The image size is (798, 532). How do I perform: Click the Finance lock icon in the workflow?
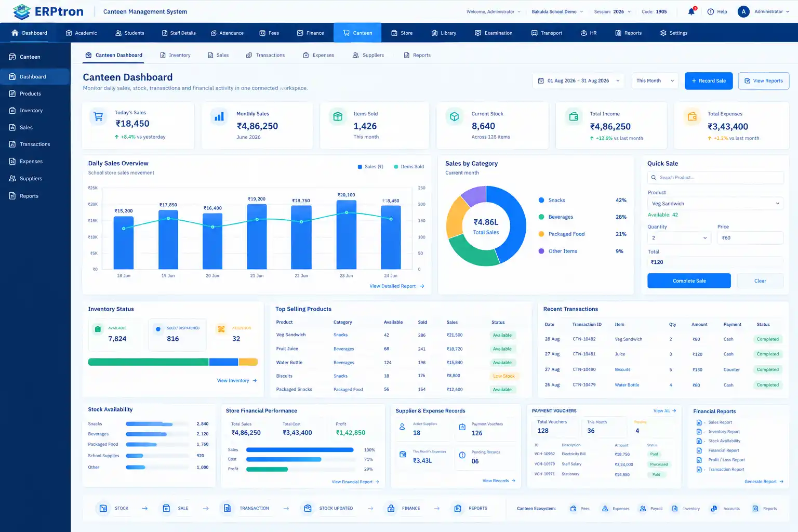pyautogui.click(x=391, y=508)
